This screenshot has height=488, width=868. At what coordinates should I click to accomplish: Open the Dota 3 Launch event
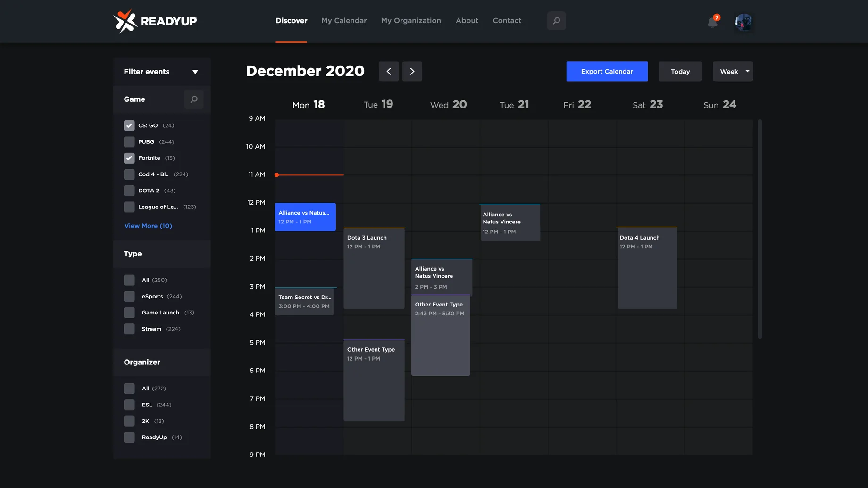(374, 268)
